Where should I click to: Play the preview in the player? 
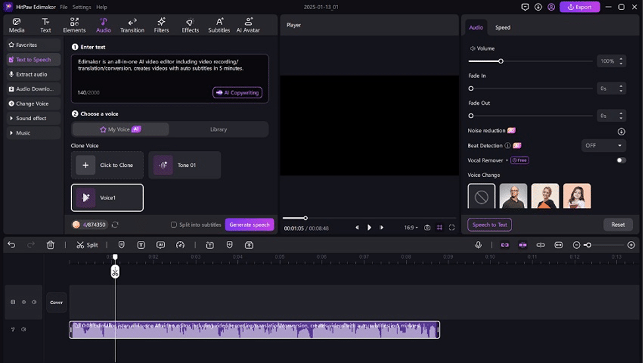pos(369,227)
